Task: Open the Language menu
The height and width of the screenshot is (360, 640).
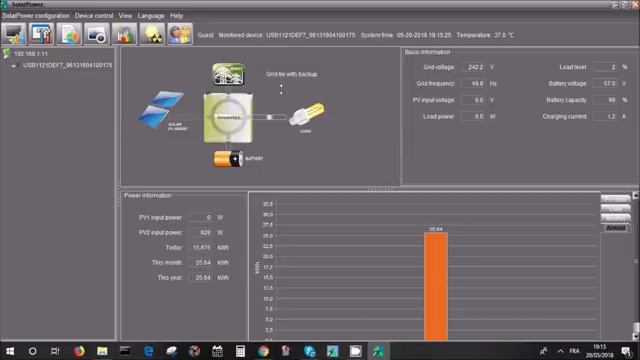Action: pyautogui.click(x=151, y=16)
